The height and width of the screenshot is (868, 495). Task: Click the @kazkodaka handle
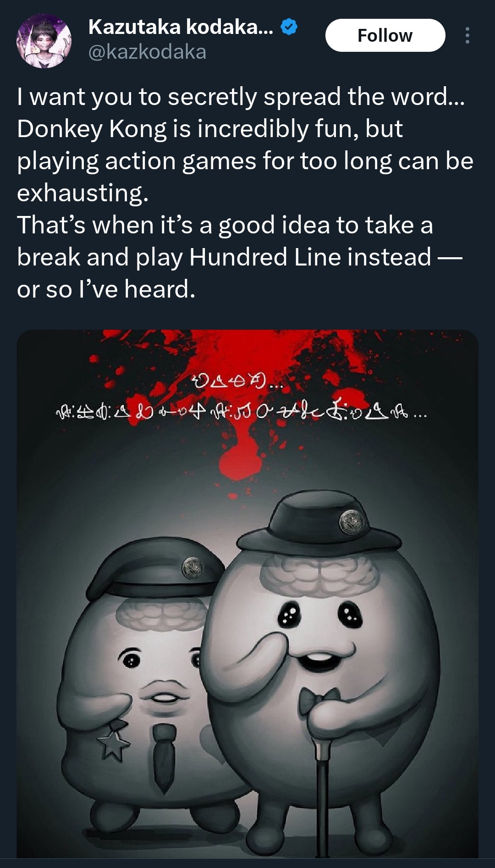(147, 52)
